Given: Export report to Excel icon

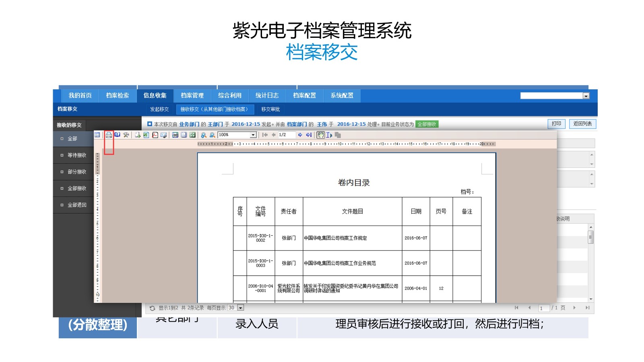Looking at the screenshot, I should [x=146, y=135].
